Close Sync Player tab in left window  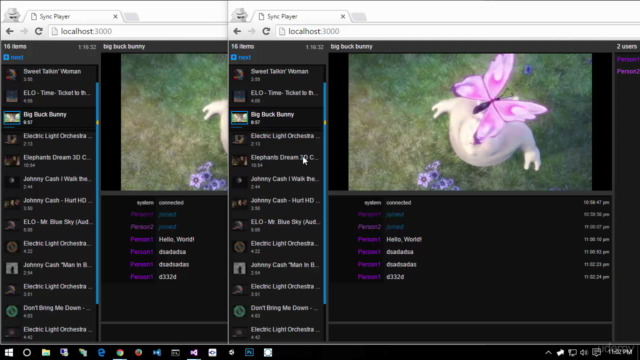115,16
